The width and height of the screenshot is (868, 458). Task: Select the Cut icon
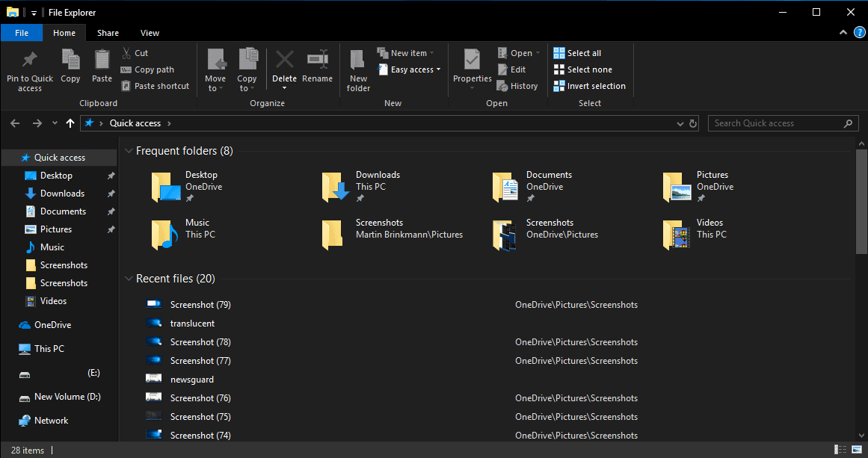pos(128,52)
